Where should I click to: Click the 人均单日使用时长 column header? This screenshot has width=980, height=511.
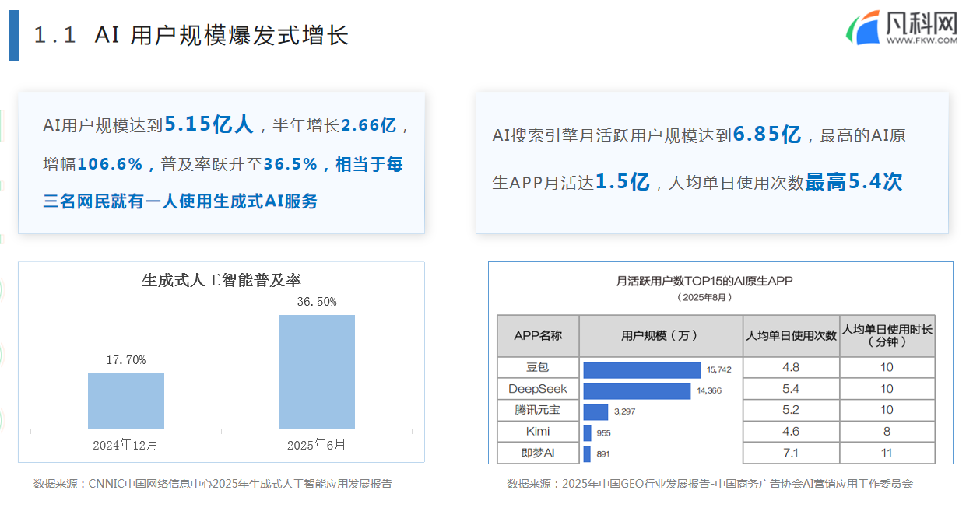(887, 335)
